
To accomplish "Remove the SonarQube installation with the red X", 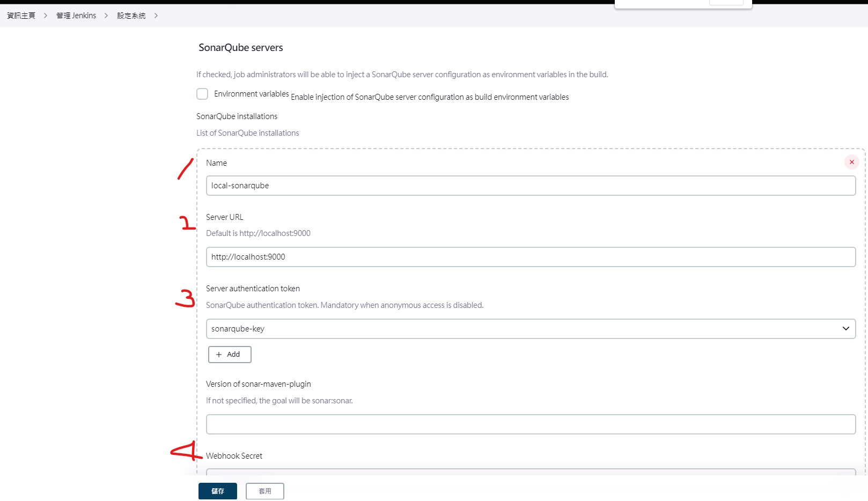I will click(851, 162).
